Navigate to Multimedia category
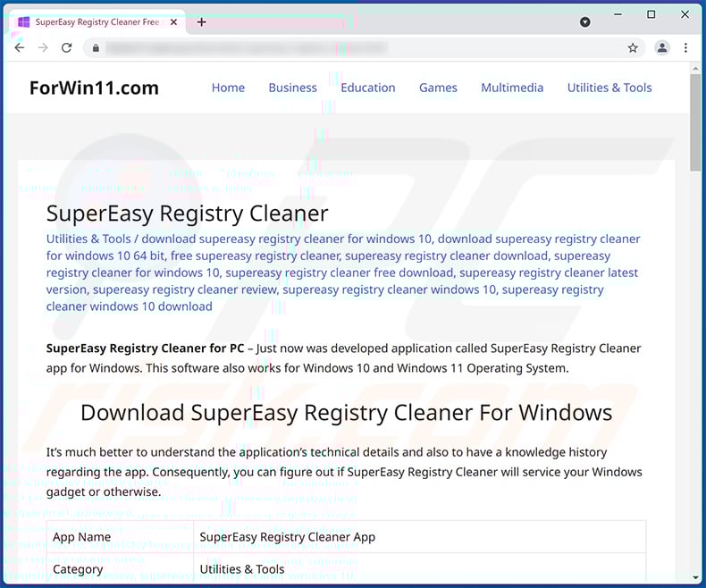The width and height of the screenshot is (706, 588). pos(512,88)
